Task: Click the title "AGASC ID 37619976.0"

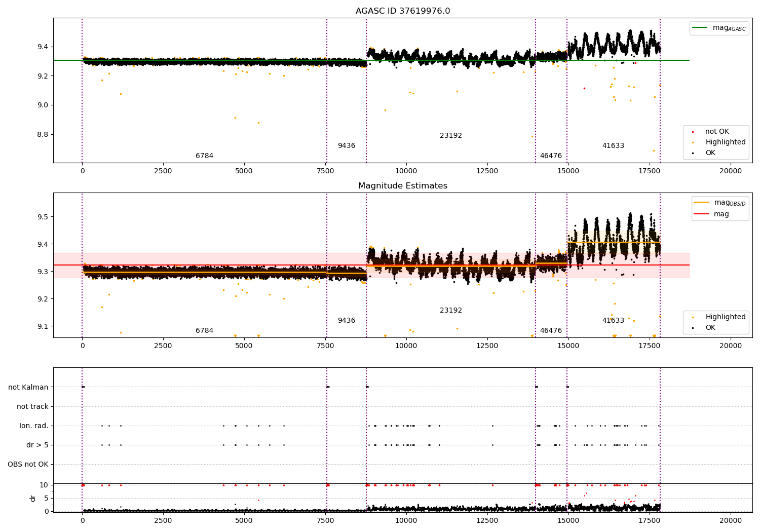Action: point(403,11)
